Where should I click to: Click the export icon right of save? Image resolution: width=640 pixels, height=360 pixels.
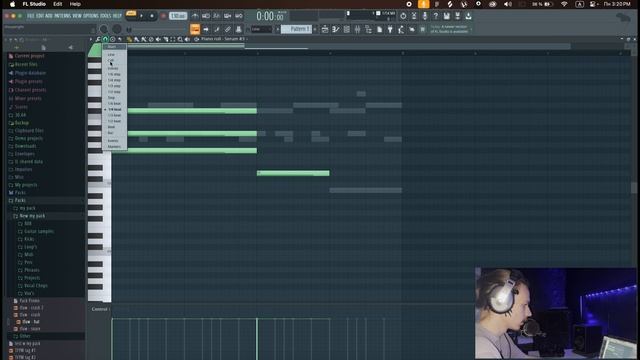pyautogui.click(x=458, y=16)
